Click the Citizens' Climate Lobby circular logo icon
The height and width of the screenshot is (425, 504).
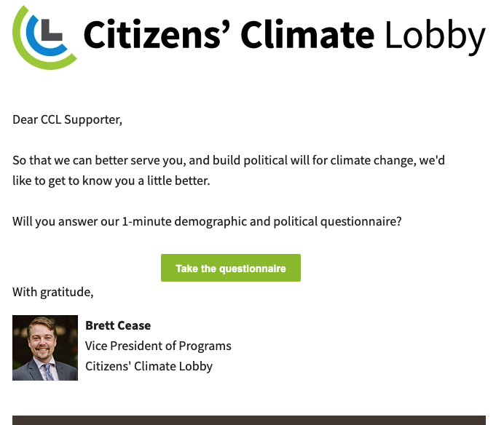coord(44,37)
